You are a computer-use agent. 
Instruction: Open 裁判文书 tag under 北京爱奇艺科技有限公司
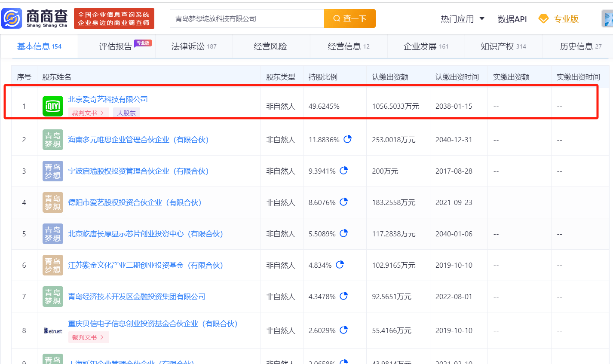88,113
